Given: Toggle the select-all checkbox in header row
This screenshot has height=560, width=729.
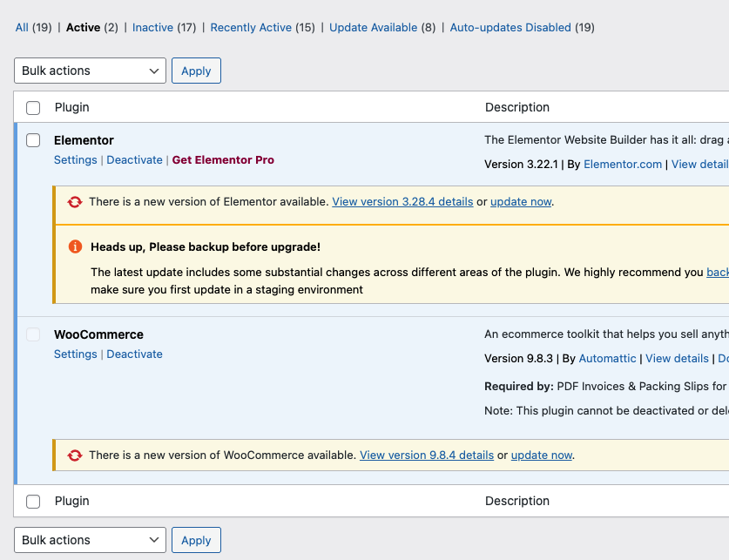Looking at the screenshot, I should [x=33, y=108].
